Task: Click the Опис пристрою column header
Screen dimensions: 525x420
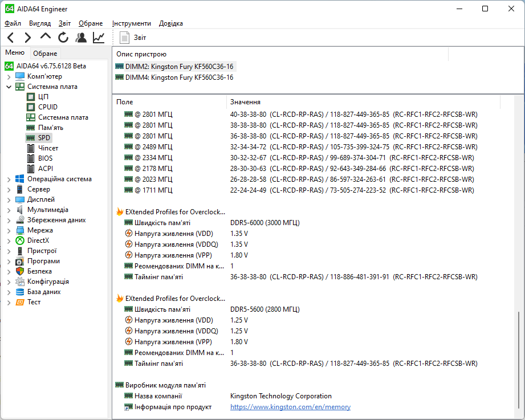Action: coord(280,54)
